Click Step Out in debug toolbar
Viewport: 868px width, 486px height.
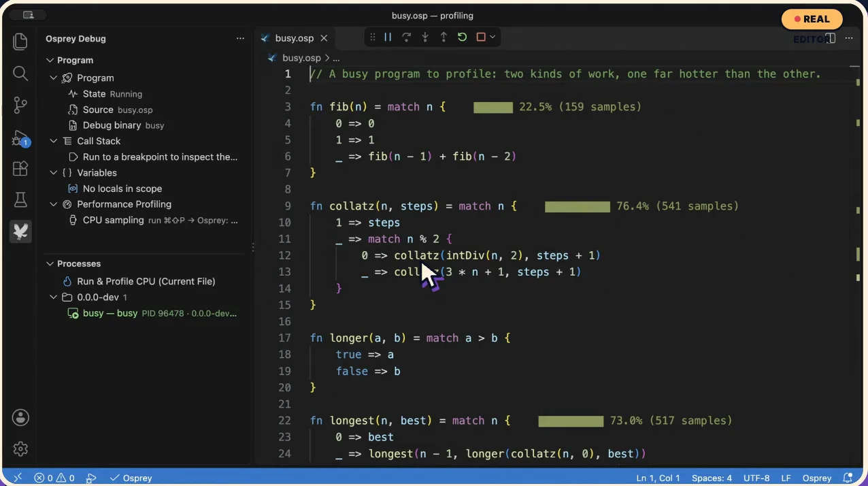point(444,37)
